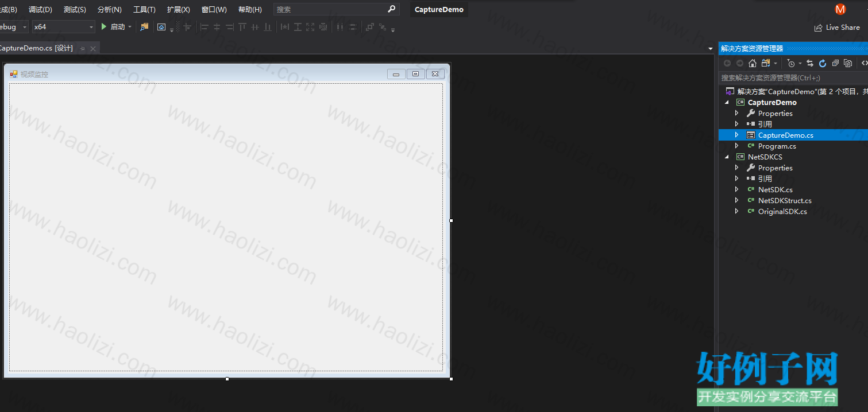The width and height of the screenshot is (868, 412).
Task: Click Solution Explorer Home icon
Action: (x=753, y=63)
